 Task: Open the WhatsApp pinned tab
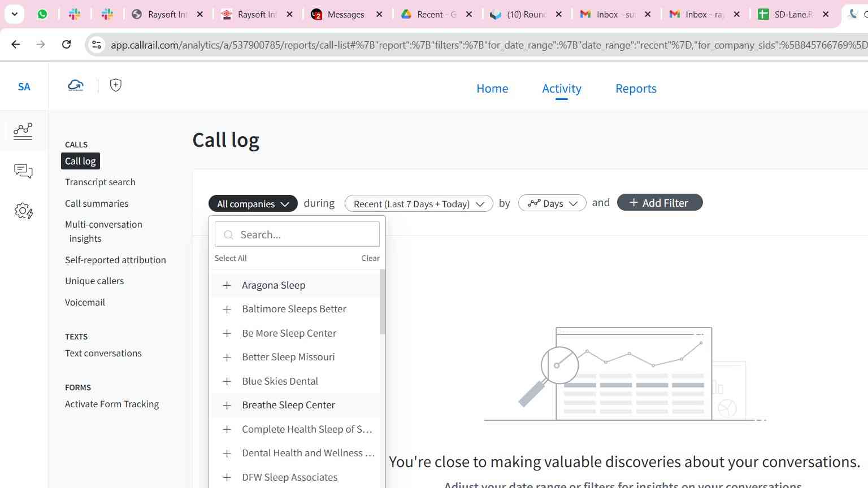pos(42,14)
